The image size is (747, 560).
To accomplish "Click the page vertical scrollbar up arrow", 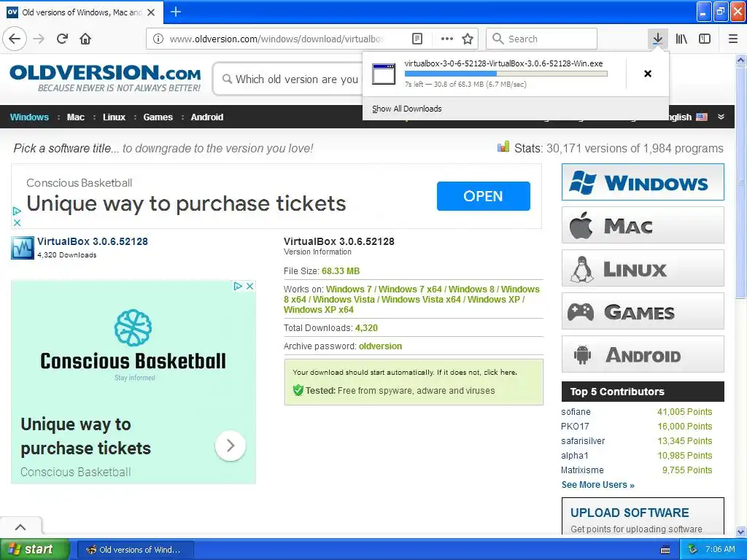I will click(741, 60).
